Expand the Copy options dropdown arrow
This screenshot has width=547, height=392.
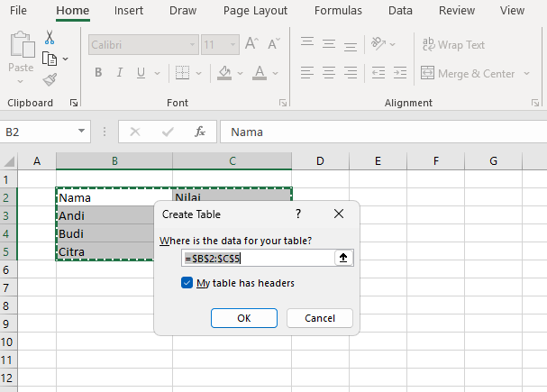(x=65, y=59)
